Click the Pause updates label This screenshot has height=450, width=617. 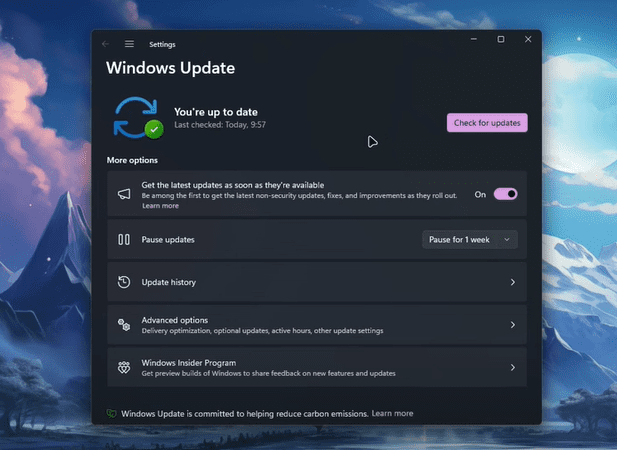click(168, 240)
